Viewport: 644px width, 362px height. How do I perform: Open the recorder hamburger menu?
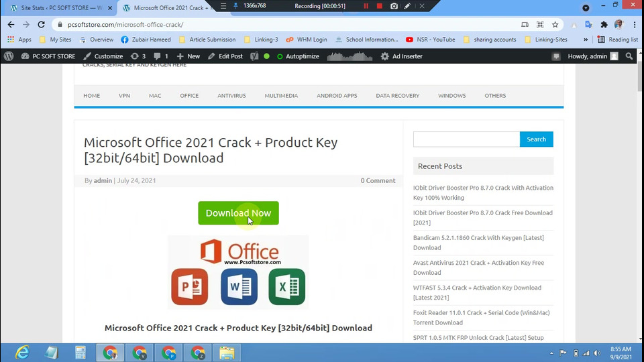tap(223, 6)
